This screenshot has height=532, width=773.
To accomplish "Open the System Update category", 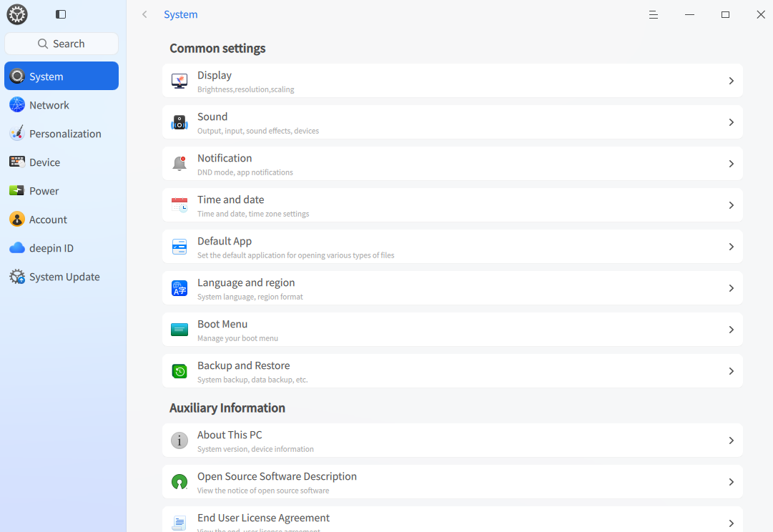I will tap(61, 276).
